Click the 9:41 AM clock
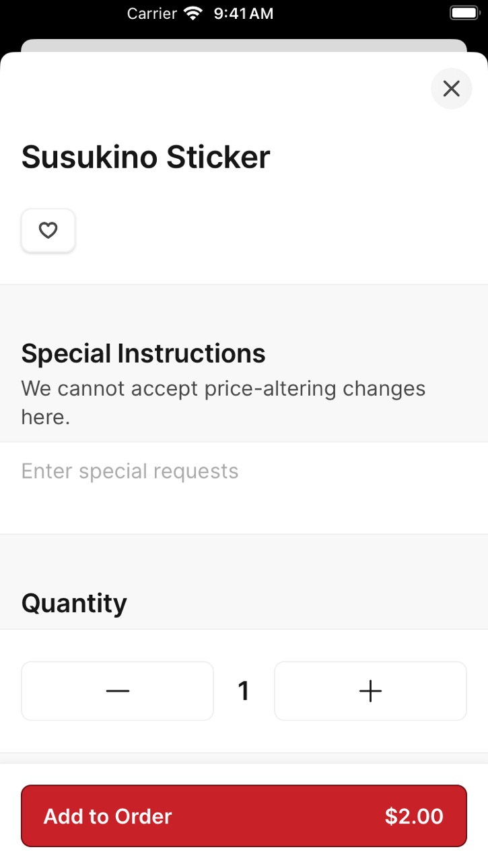Image resolution: width=488 pixels, height=868 pixels. pyautogui.click(x=244, y=13)
